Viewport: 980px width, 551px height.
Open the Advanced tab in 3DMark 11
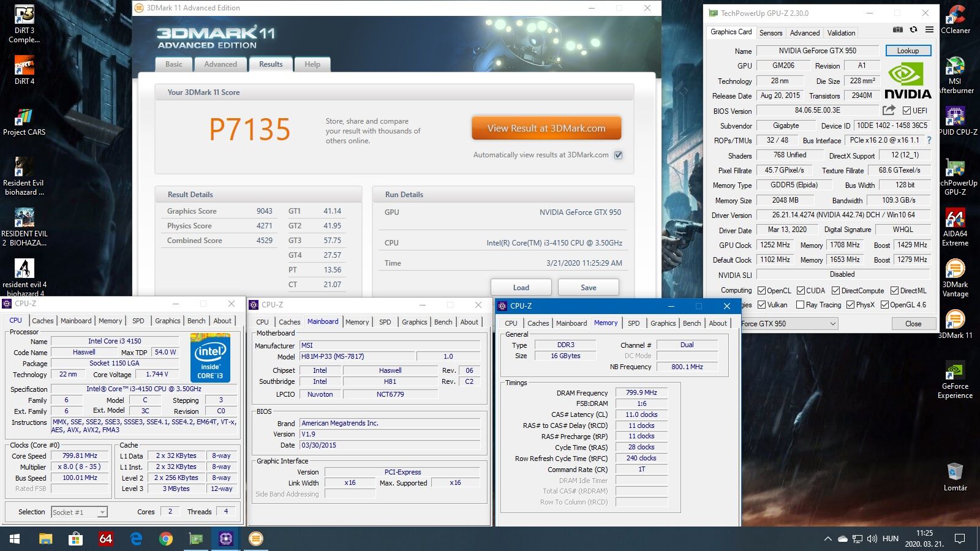(221, 64)
